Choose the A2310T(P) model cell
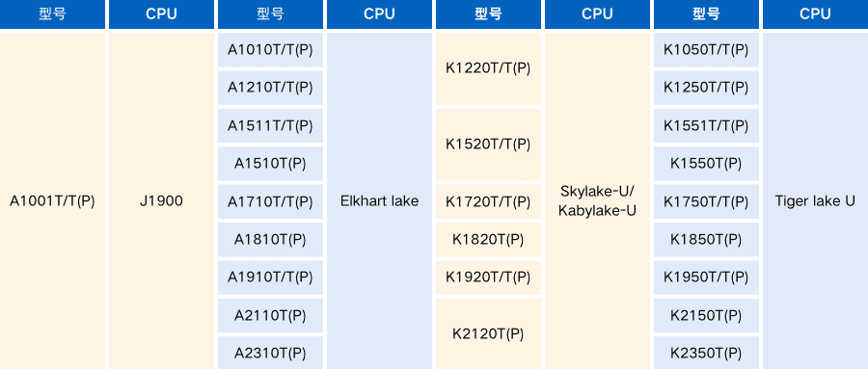Viewport: 868px width, 369px height. [270, 353]
